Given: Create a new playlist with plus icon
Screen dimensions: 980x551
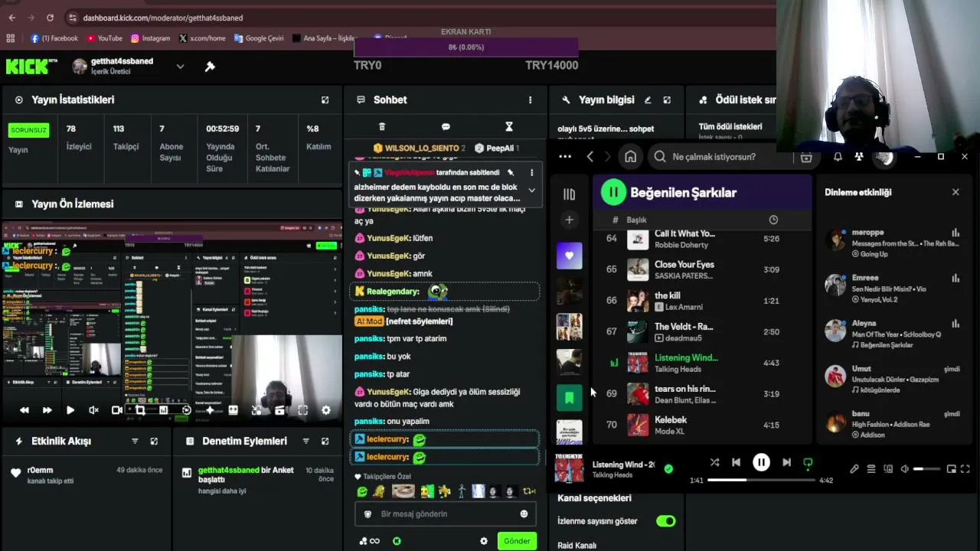Looking at the screenshot, I should pyautogui.click(x=569, y=220).
